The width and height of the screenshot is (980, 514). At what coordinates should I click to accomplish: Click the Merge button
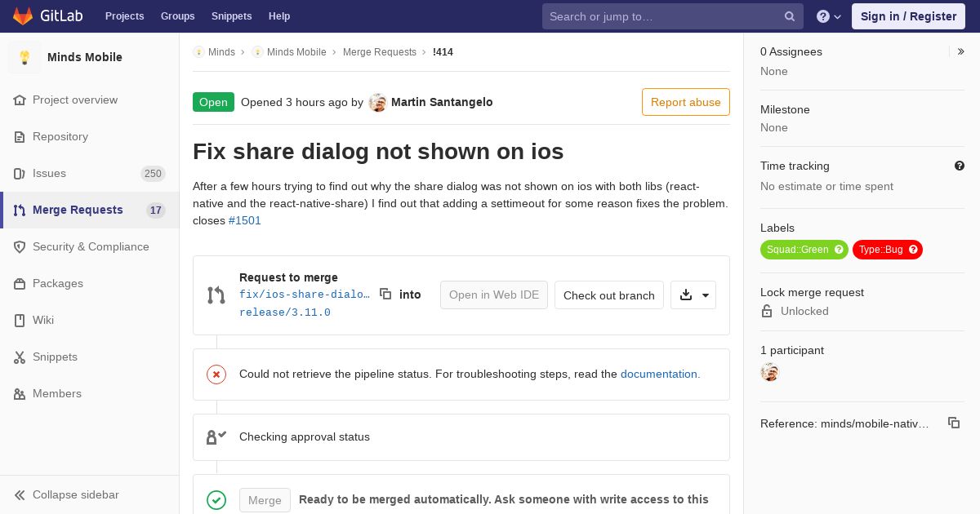pyautogui.click(x=265, y=500)
